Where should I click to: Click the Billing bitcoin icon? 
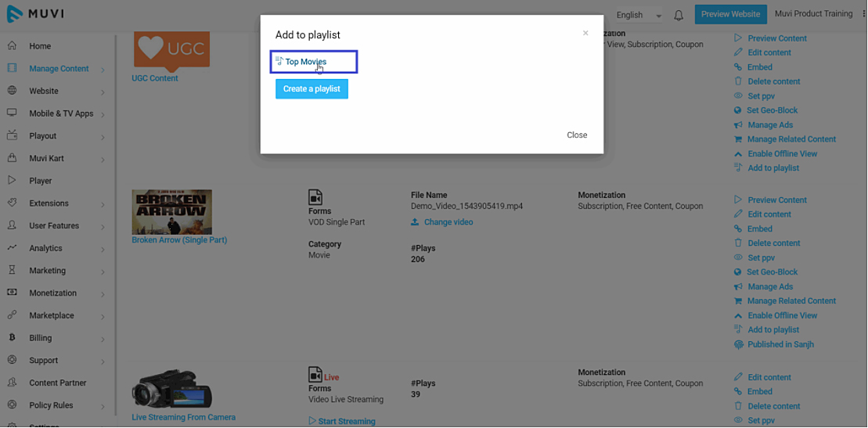(12, 337)
